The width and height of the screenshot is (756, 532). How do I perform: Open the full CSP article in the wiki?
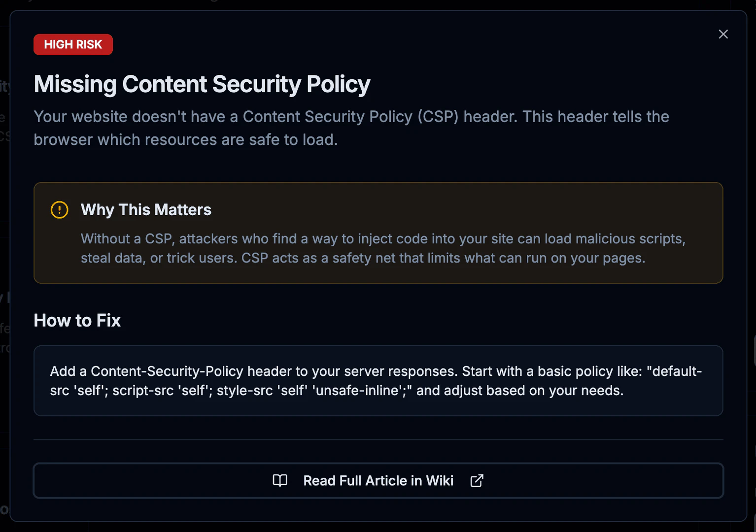378,480
